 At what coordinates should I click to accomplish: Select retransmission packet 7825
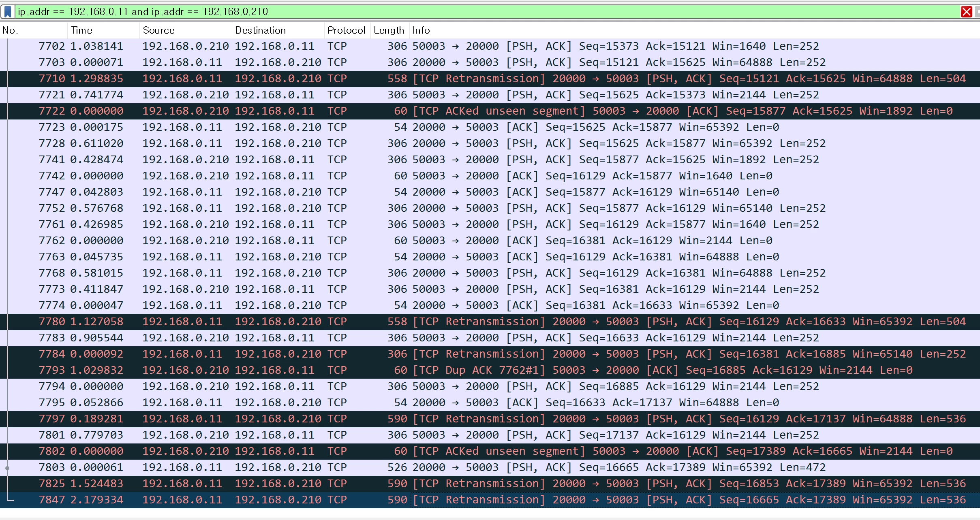(x=490, y=484)
